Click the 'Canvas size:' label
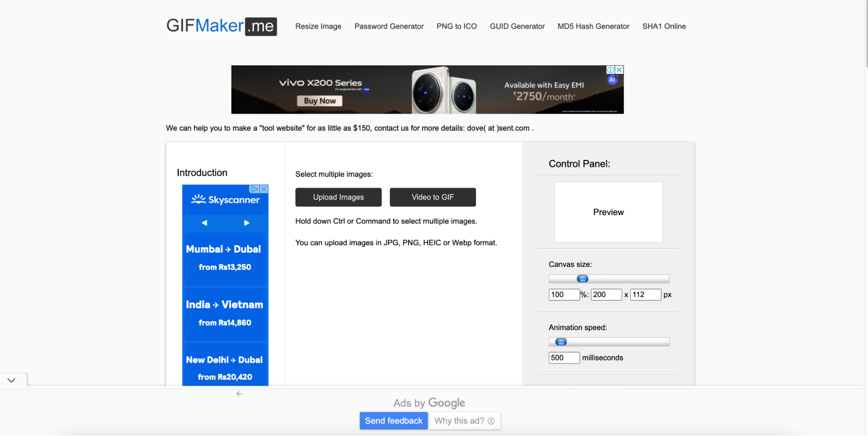This screenshot has width=868, height=436. click(x=570, y=264)
